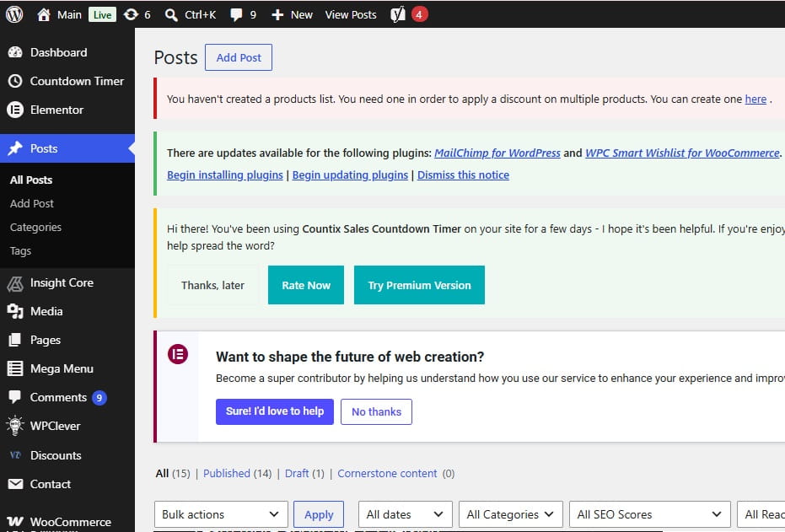
Task: Click the Mega Menu icon
Action: click(15, 368)
